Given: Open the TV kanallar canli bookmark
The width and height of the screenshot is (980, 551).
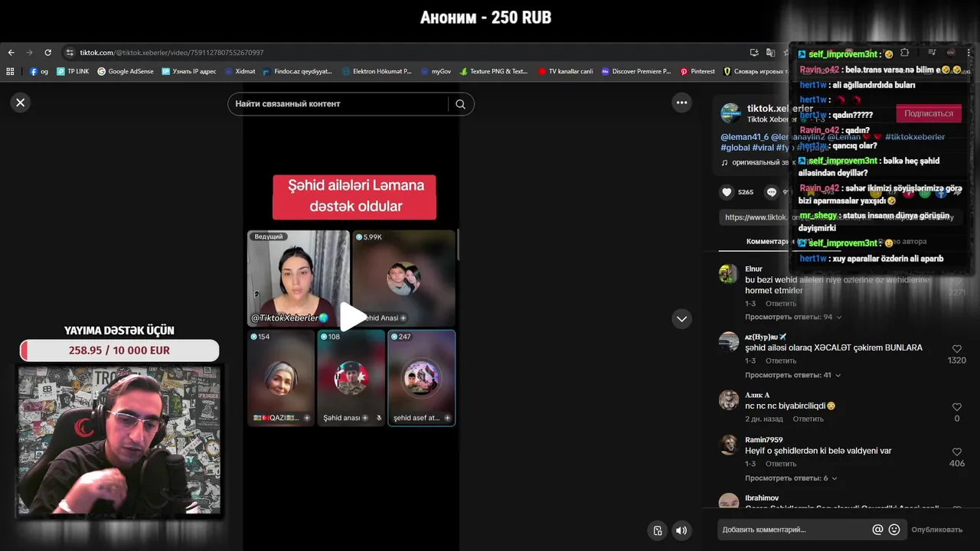Looking at the screenshot, I should coord(565,71).
